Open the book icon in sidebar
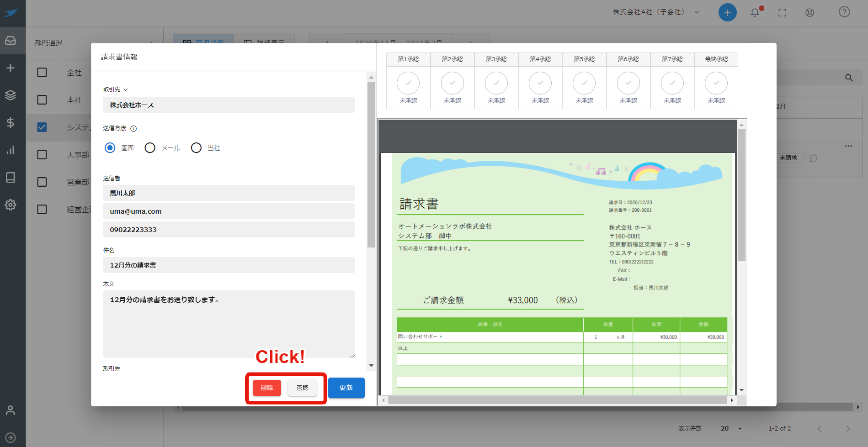 coord(11,177)
